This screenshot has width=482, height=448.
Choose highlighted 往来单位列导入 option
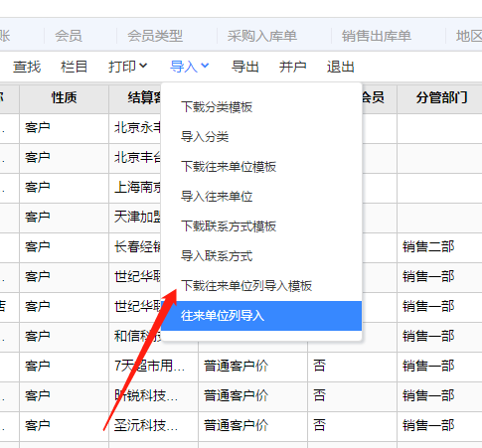pos(261,316)
